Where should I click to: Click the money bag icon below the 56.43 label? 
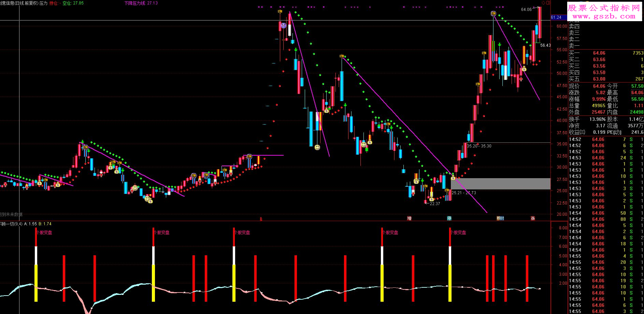tap(524, 69)
